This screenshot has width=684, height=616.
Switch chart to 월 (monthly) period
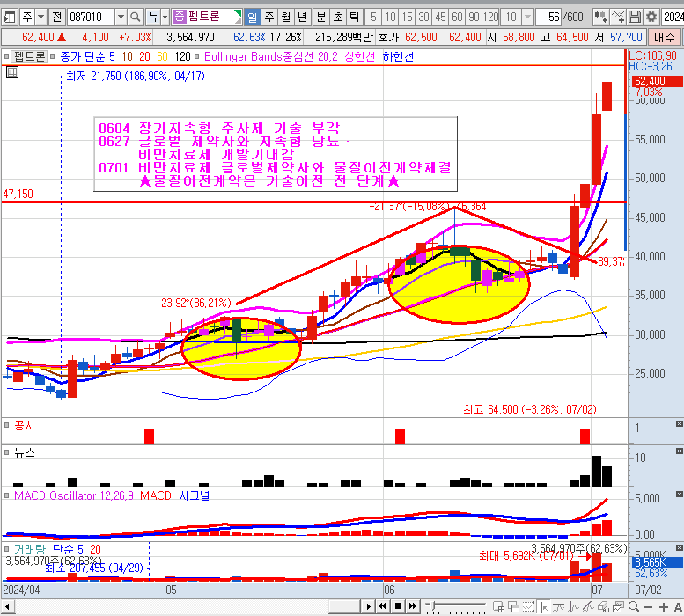(285, 17)
